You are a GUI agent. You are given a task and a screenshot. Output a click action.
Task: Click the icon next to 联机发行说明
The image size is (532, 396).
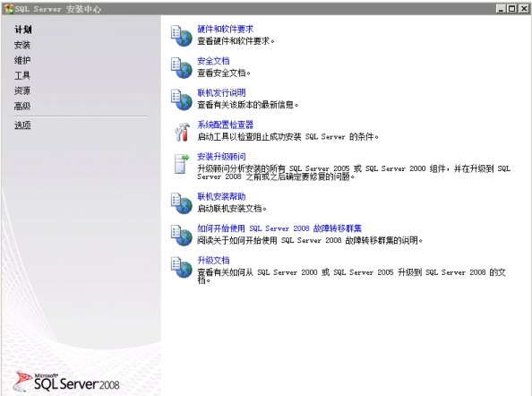(182, 99)
